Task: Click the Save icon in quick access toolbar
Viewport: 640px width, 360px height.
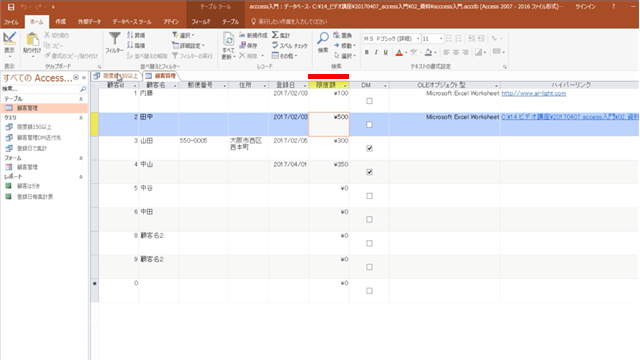Action: pos(11,7)
